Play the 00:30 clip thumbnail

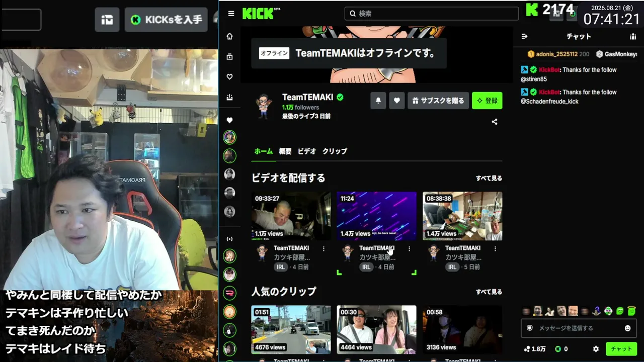point(376,329)
